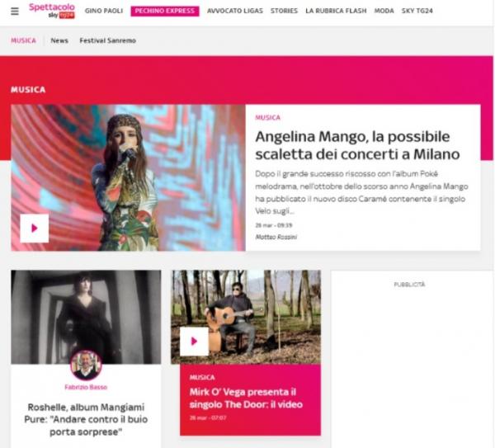Screen dimensions: 495x448
Task: Click author name Matteo Rossini
Action: [x=276, y=237]
